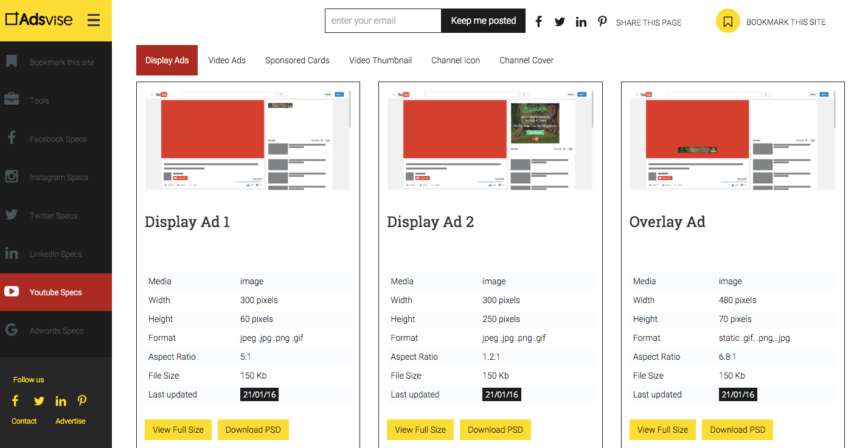Switch to the Video Ads tab
Viewport: 868px width, 448px height.
coord(227,60)
